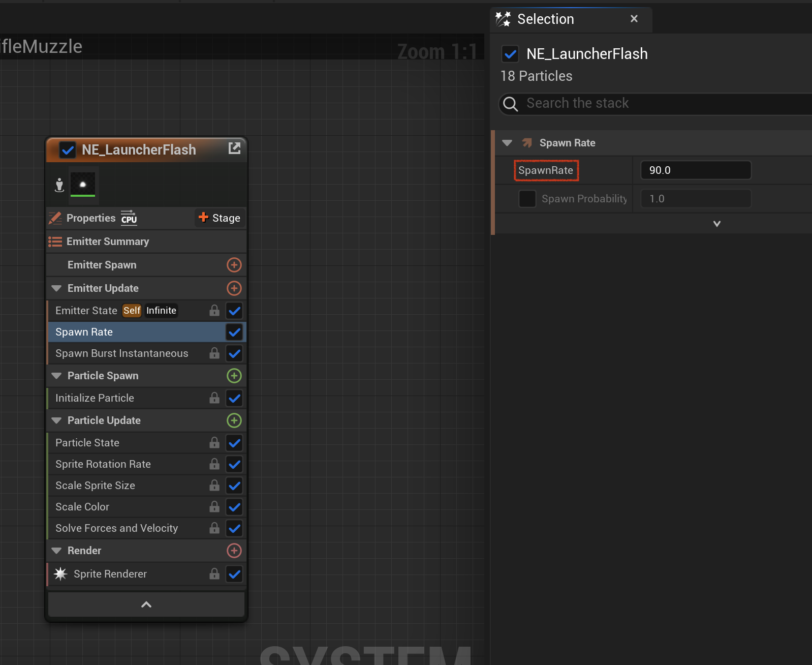Disable Spawn Rate module checkbox

[x=234, y=332]
